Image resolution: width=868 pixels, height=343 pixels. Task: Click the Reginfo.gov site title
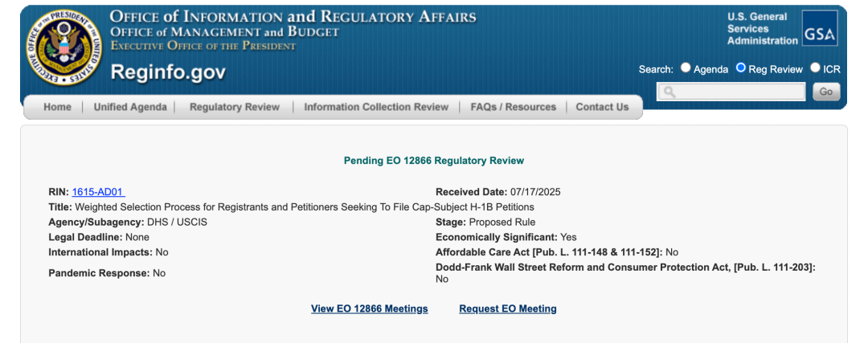click(x=168, y=72)
